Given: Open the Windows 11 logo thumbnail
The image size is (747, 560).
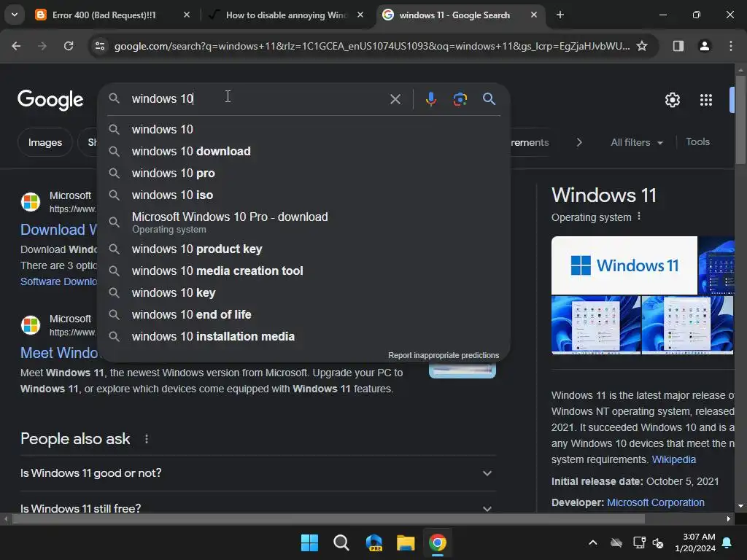Looking at the screenshot, I should (x=624, y=265).
